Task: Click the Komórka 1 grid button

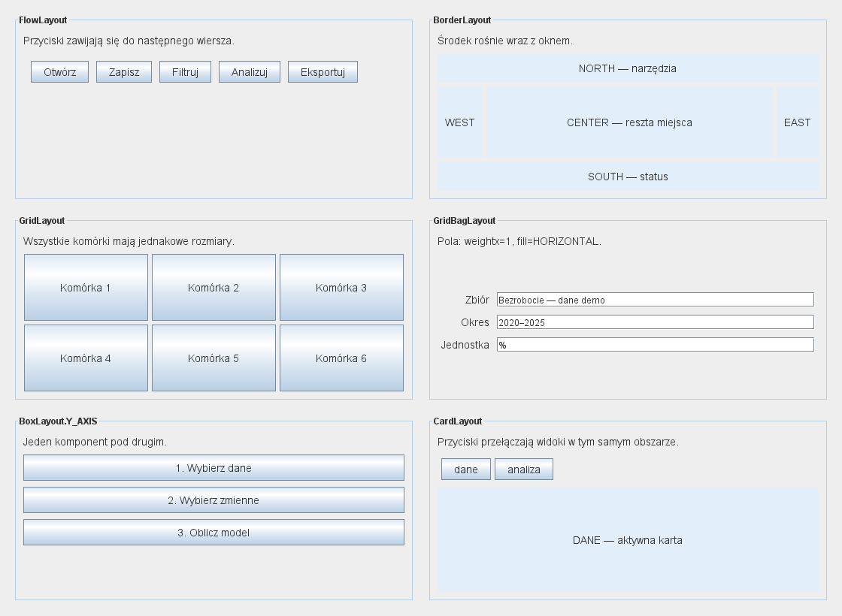Action: click(86, 288)
